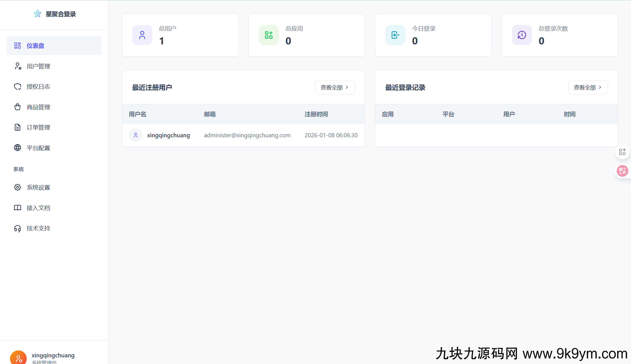
Task: Click the shield icon for 授权日志
Action: pyautogui.click(x=18, y=87)
